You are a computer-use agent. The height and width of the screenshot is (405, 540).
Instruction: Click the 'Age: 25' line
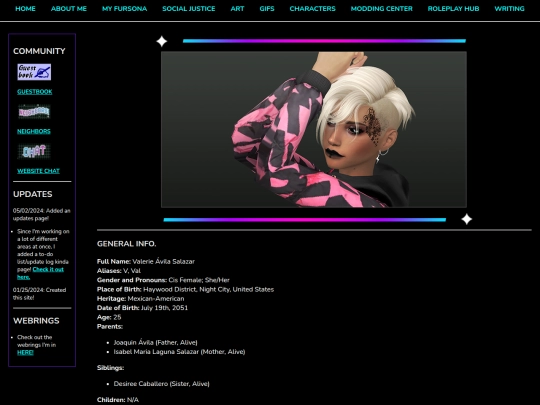(109, 317)
